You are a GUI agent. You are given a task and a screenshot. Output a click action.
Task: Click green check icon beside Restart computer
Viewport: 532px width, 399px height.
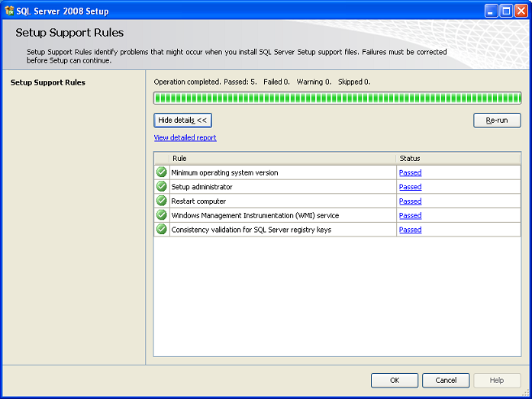click(161, 201)
